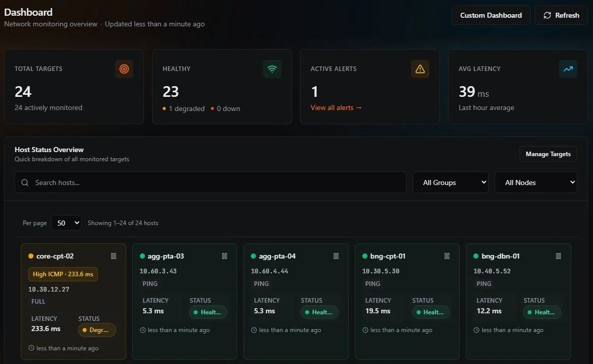Click the 1 degraded indicator
The width and height of the screenshot is (593, 364).
(183, 108)
